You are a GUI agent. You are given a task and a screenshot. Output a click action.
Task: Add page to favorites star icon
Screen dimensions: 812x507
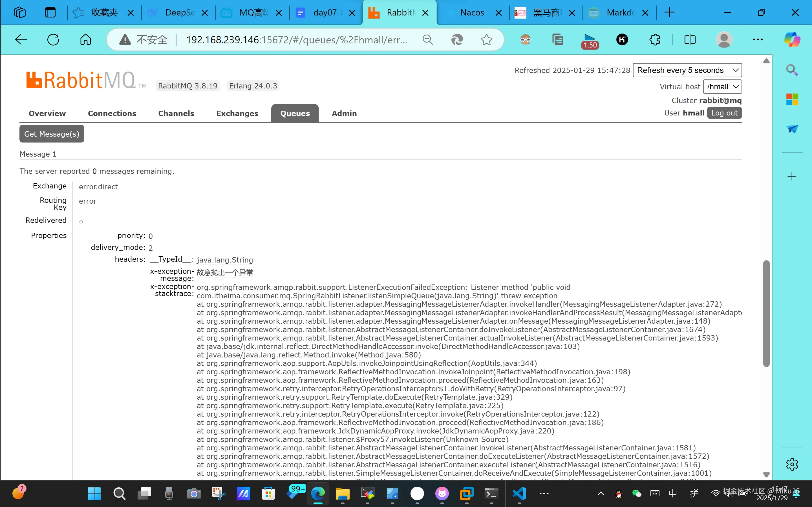(486, 39)
